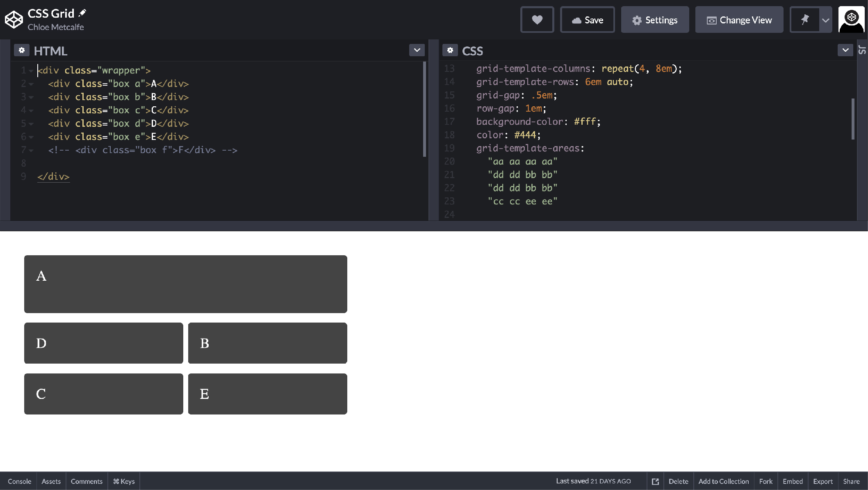Open the Keys shortcuts panel
Viewport: 868px width, 490px height.
(124, 481)
